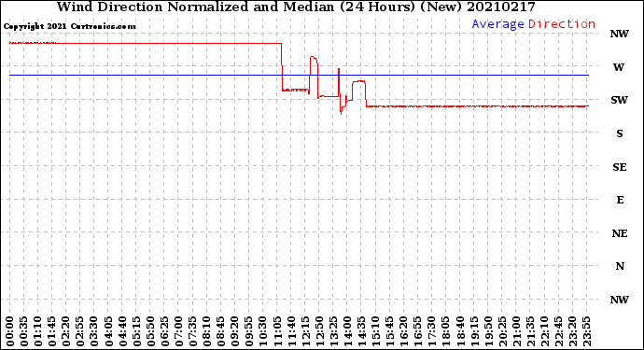The width and height of the screenshot is (644, 350).
Task: Click the 10:30 time axis label
Action: 263,331
